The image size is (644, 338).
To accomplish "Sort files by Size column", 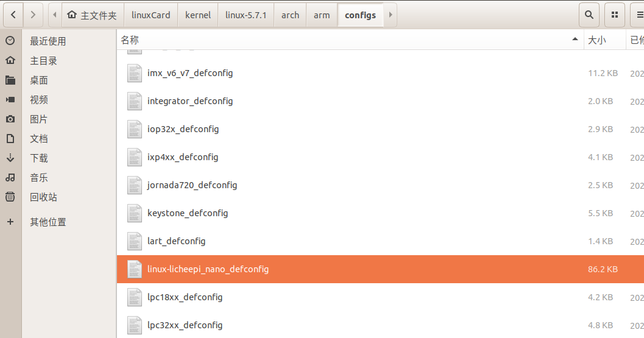I will pyautogui.click(x=596, y=40).
